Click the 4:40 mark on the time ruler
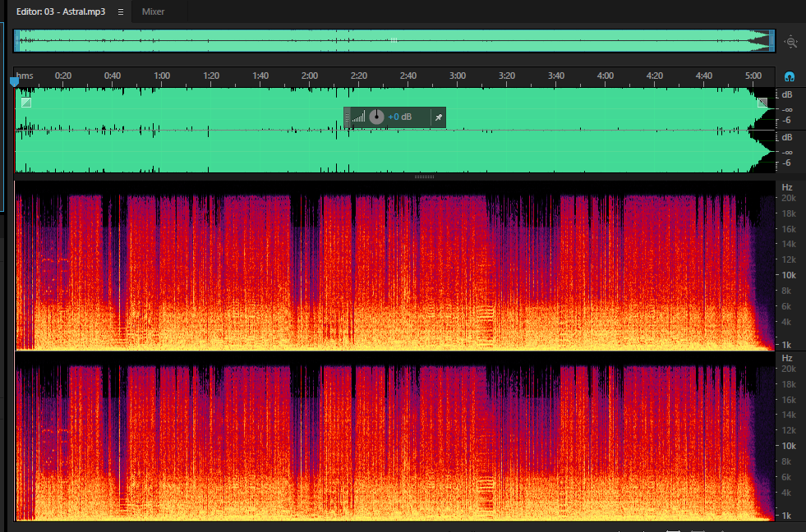806x532 pixels. tap(704, 76)
